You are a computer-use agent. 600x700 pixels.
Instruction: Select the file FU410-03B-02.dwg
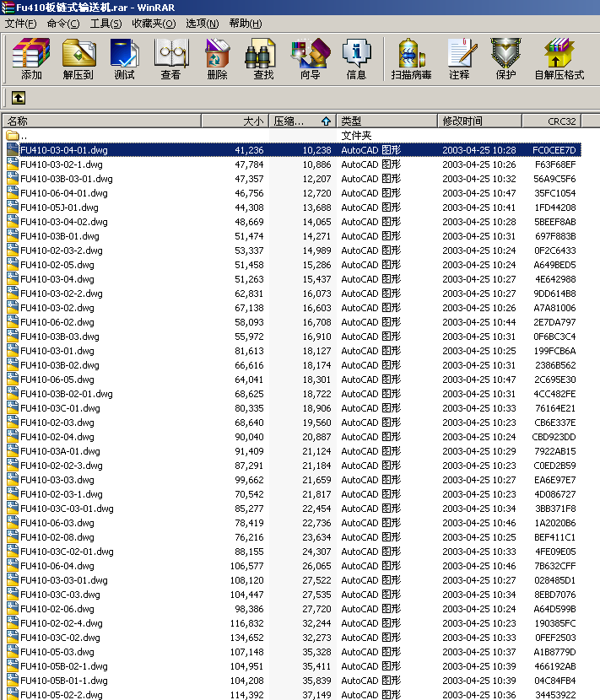(x=60, y=364)
